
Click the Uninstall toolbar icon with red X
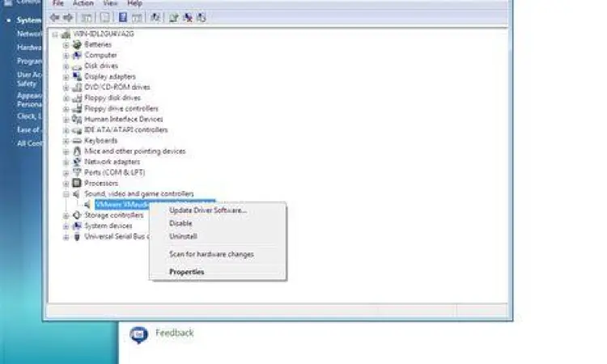188,18
